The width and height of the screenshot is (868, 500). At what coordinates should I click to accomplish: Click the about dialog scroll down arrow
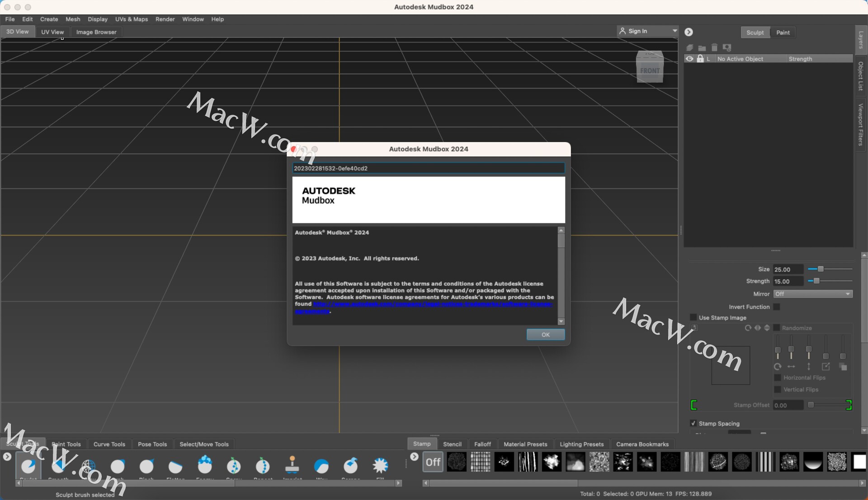pyautogui.click(x=561, y=321)
